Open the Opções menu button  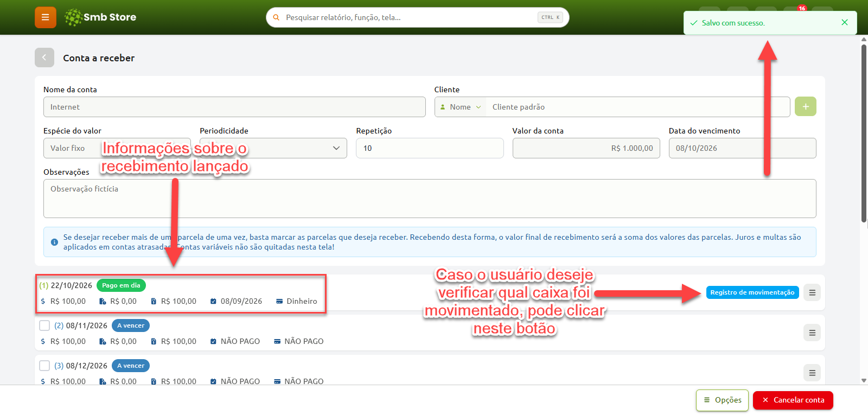click(723, 400)
